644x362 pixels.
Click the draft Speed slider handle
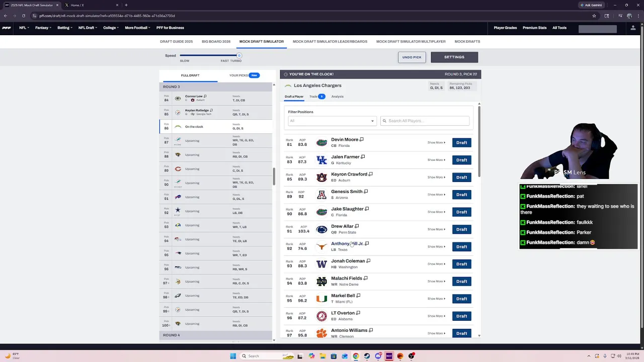(239, 55)
